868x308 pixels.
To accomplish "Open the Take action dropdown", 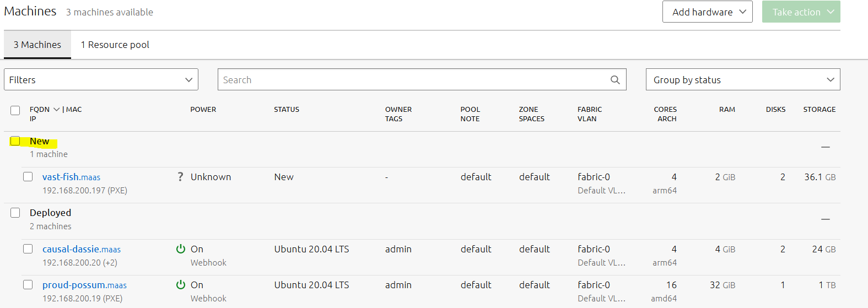I will coord(801,12).
